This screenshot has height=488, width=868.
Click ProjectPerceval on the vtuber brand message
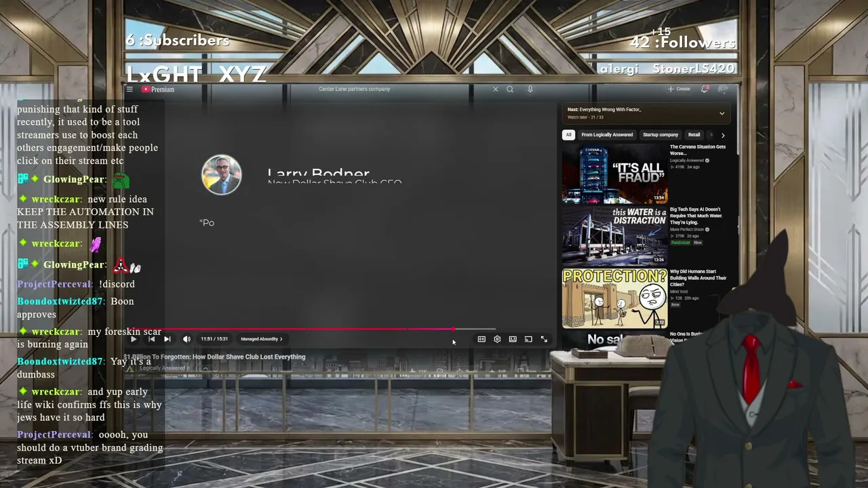tap(54, 434)
